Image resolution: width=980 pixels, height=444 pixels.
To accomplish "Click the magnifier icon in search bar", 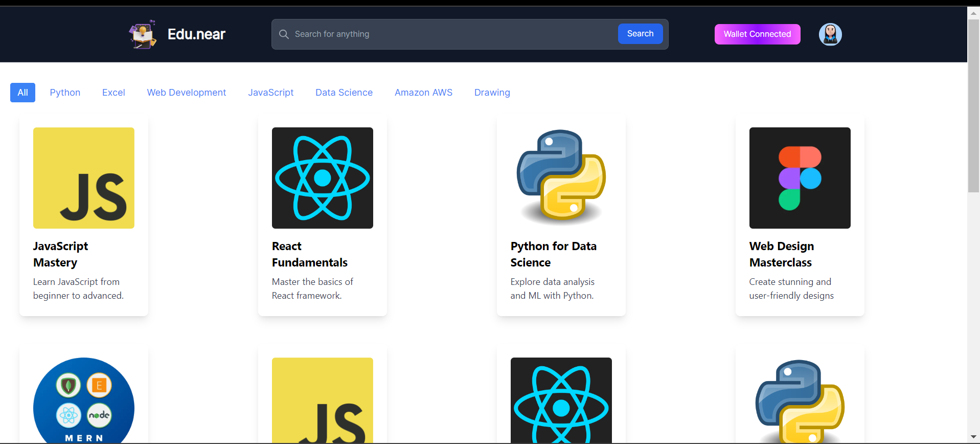I will point(284,34).
